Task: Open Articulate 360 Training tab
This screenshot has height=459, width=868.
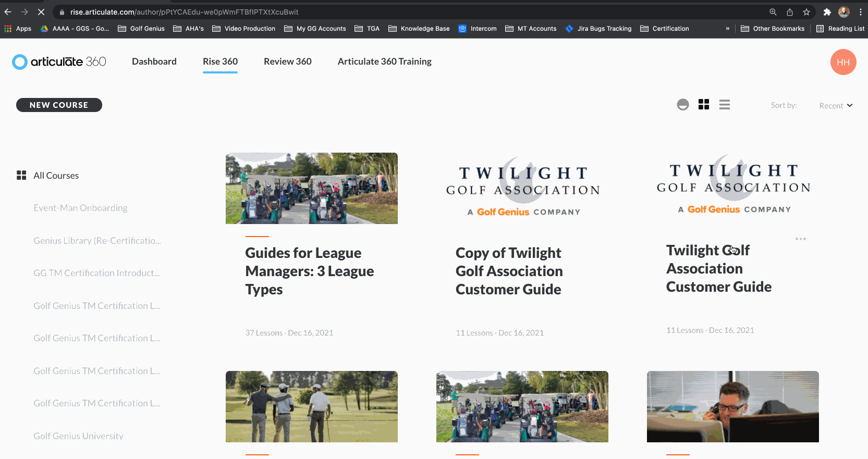Action: [x=385, y=61]
